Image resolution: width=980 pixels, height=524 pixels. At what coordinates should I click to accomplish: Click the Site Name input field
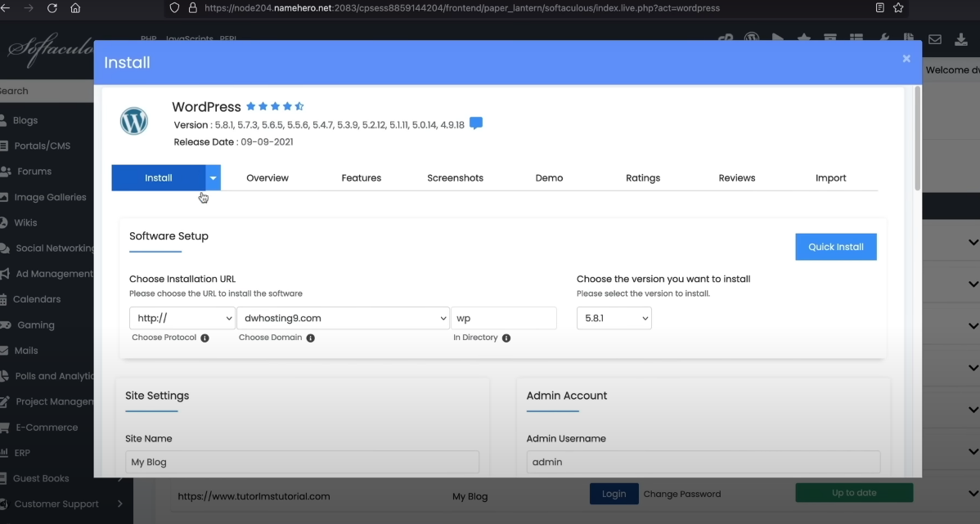(x=302, y=462)
